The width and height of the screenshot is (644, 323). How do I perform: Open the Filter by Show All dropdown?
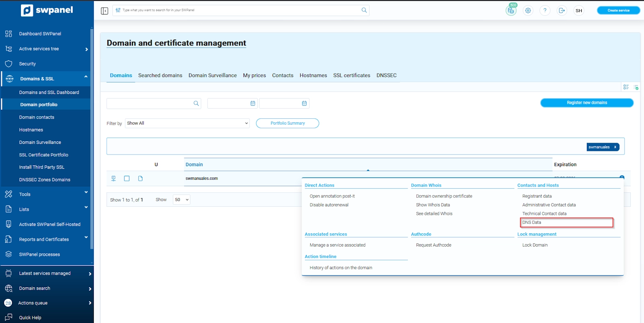[x=187, y=123]
